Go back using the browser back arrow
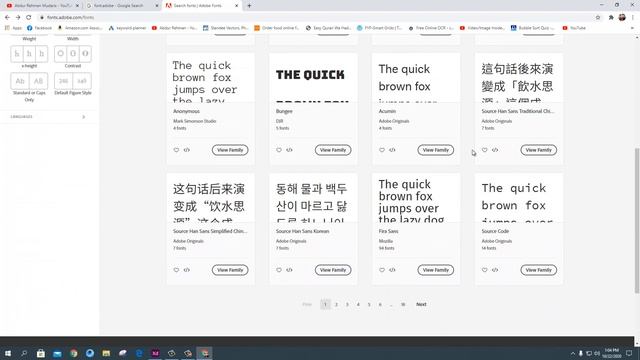The image size is (640, 360). click(x=7, y=18)
